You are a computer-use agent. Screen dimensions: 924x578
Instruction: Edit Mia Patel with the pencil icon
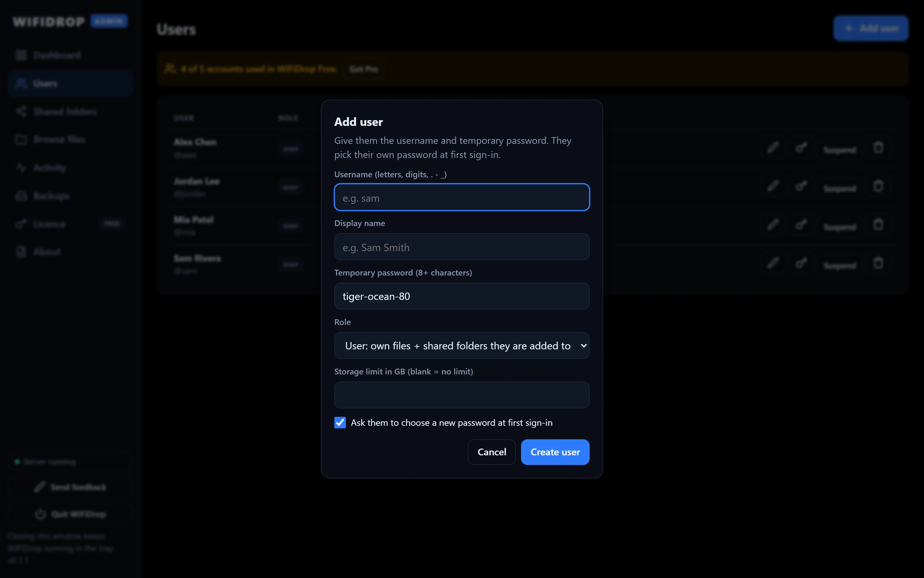[x=773, y=224]
